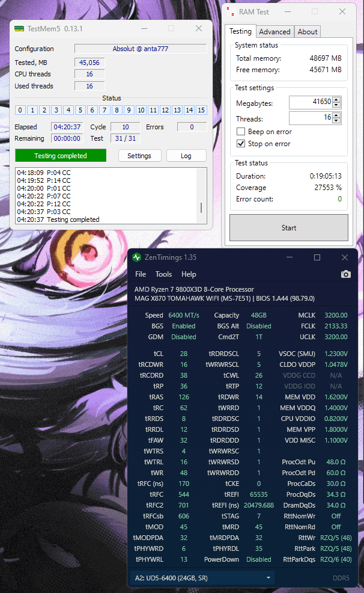
Task: Click the Elapsed time 04:20:37 field
Action: tap(67, 127)
